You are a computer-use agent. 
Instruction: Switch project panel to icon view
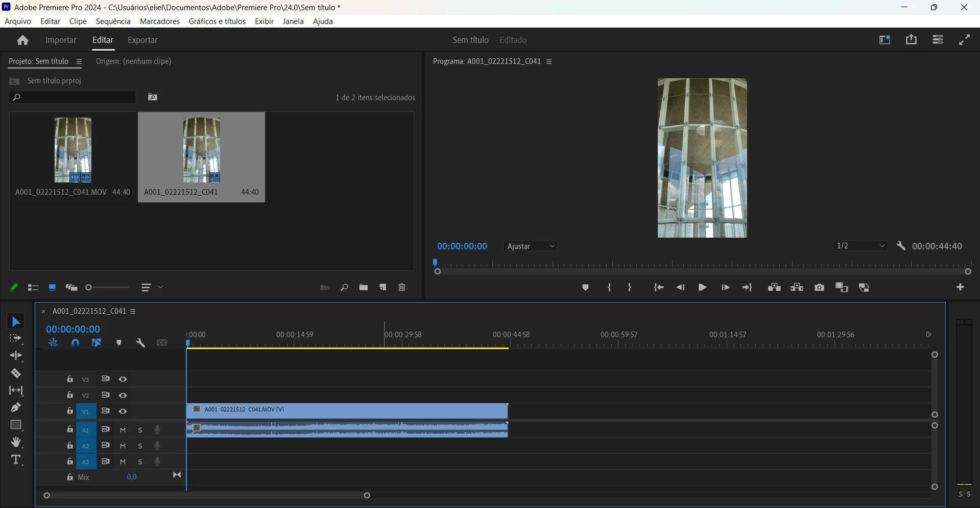click(x=52, y=288)
